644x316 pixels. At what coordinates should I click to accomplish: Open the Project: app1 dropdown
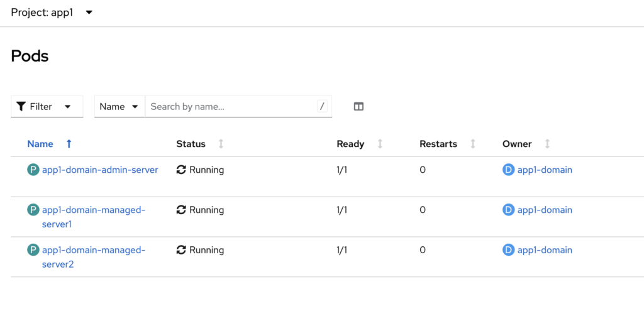coord(52,13)
